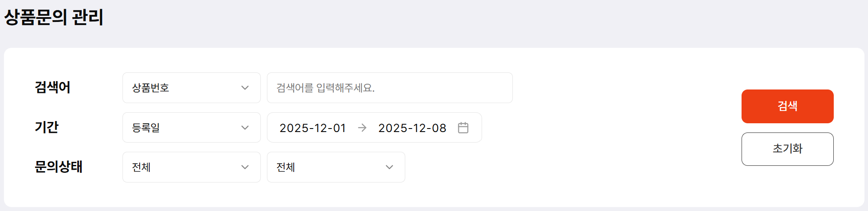
Task: Open the first 전체 문의상태 dropdown
Action: [x=191, y=167]
